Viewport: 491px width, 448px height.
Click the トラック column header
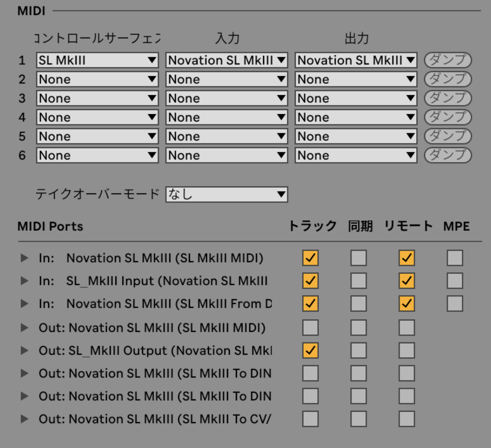click(x=312, y=226)
